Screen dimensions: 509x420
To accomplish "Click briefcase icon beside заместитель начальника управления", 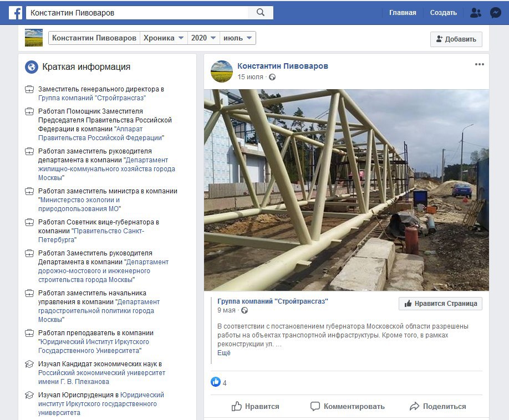I will [29, 293].
